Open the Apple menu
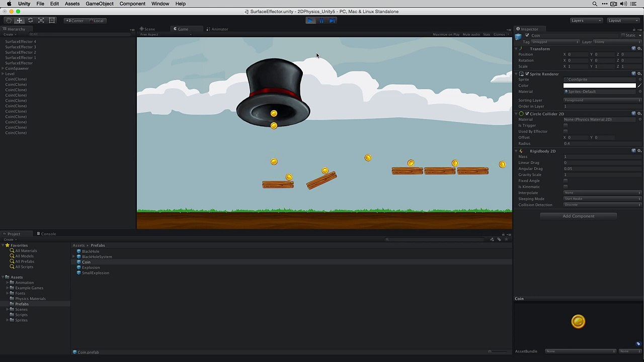 click(x=9, y=4)
